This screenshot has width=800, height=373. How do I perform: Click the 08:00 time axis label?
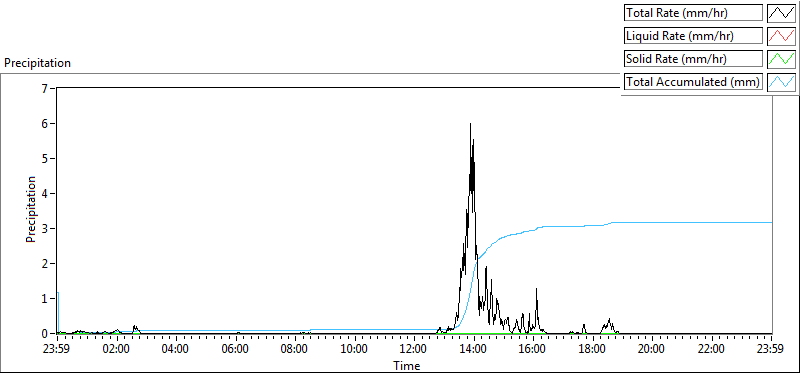click(x=295, y=350)
